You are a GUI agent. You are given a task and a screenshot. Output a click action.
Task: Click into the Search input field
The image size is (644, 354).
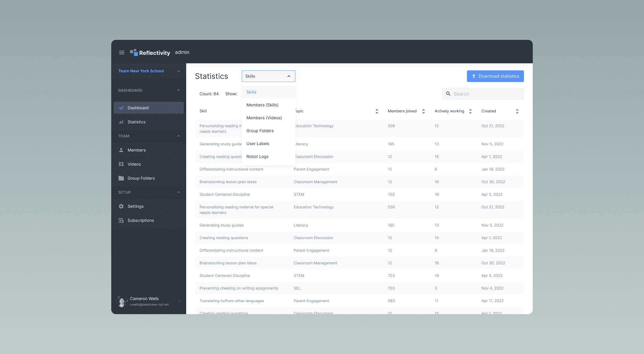click(486, 94)
